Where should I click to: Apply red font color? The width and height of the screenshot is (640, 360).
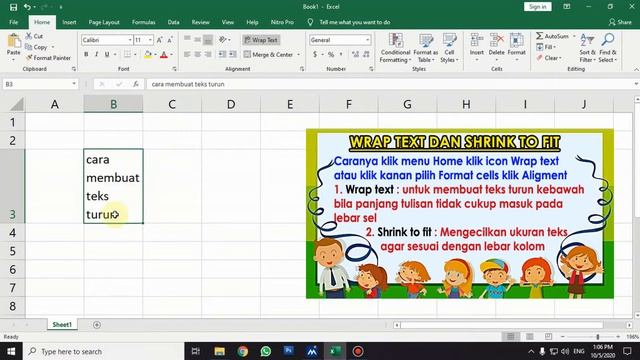click(x=164, y=54)
